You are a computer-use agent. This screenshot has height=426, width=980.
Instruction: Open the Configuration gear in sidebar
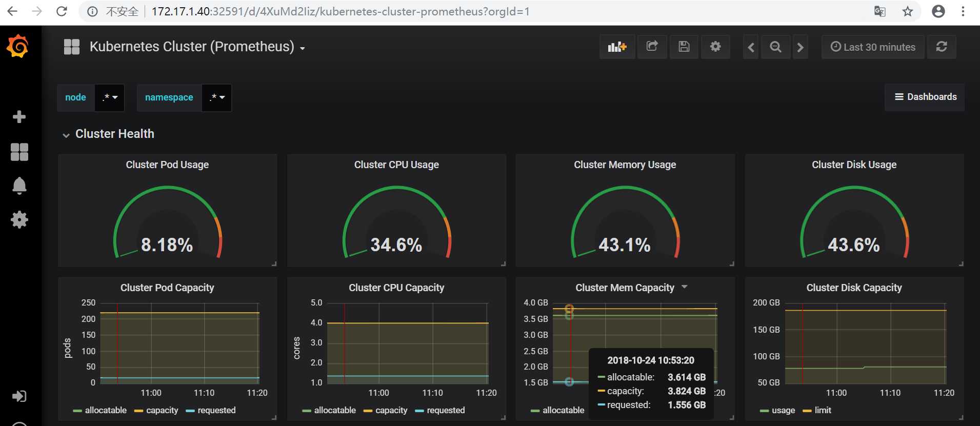click(x=19, y=220)
